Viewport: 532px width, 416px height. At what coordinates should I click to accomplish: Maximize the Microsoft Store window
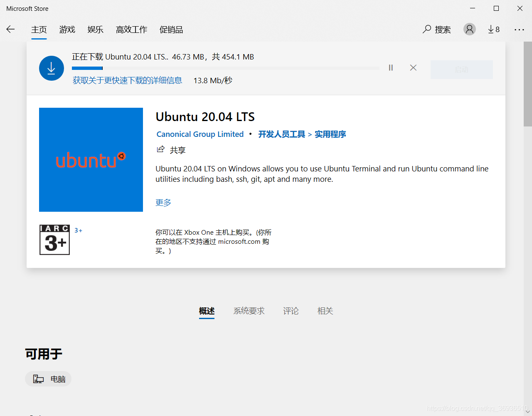click(x=496, y=8)
